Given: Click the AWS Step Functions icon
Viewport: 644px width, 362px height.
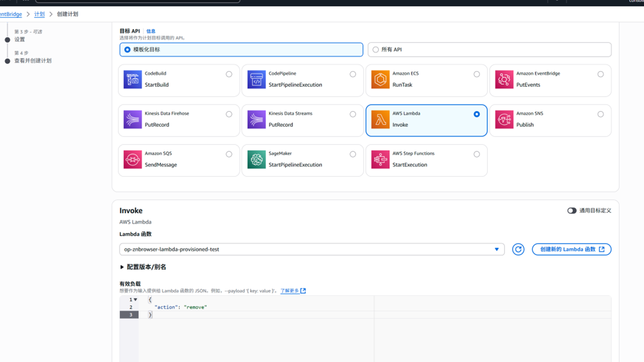Looking at the screenshot, I should tap(380, 159).
